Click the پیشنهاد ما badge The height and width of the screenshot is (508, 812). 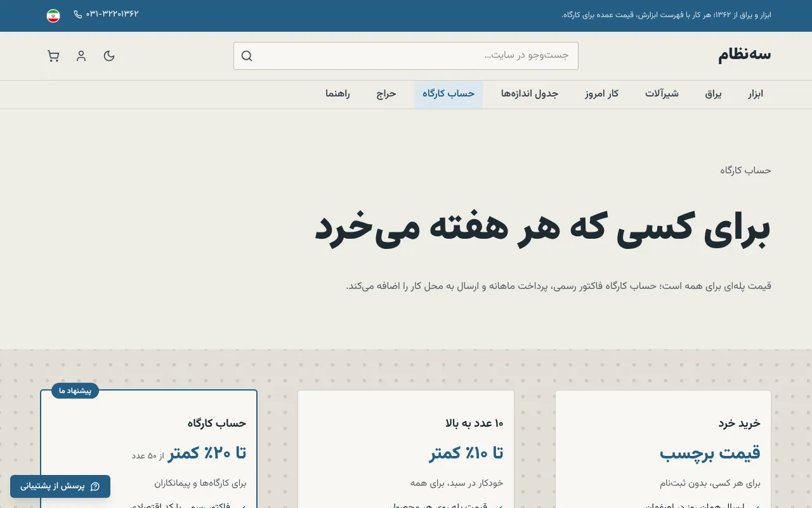coord(75,391)
